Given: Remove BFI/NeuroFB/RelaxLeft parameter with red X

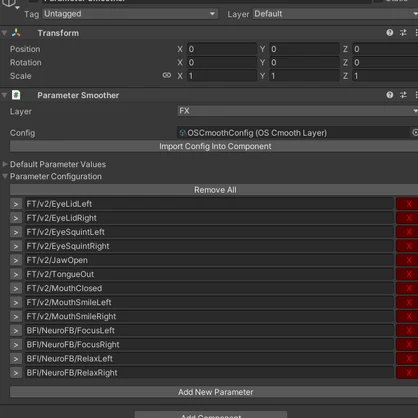Looking at the screenshot, I should 407,359.
